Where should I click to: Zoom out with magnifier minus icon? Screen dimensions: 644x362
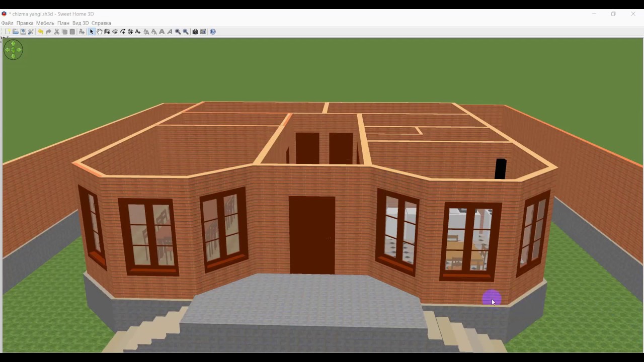tap(186, 32)
